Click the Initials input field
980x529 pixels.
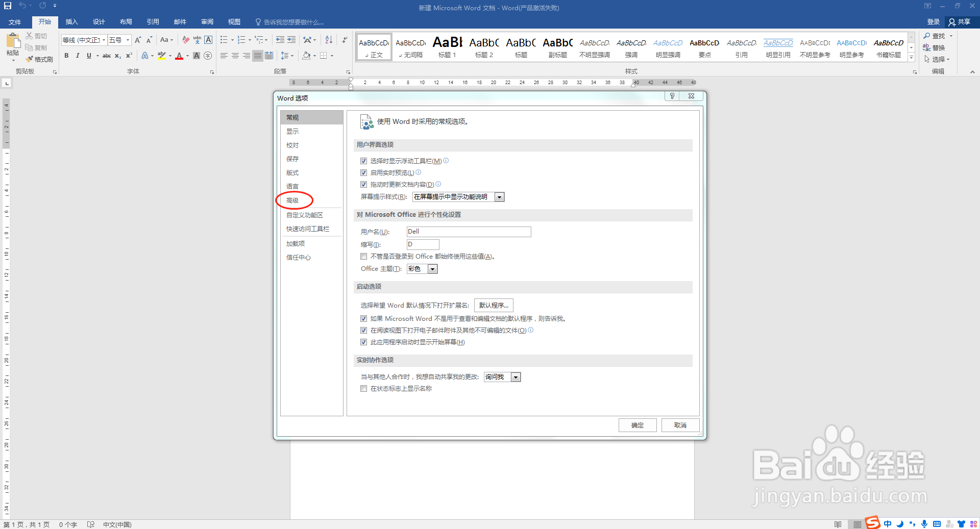(423, 244)
